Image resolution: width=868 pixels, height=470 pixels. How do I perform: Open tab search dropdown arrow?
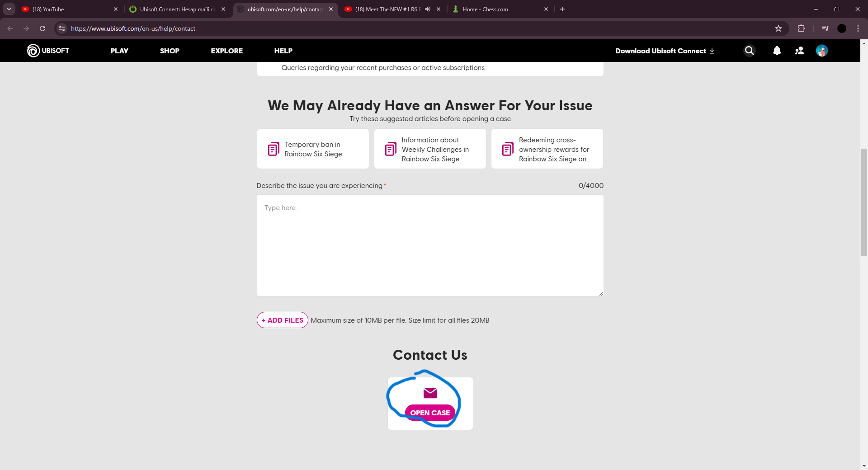click(x=9, y=9)
